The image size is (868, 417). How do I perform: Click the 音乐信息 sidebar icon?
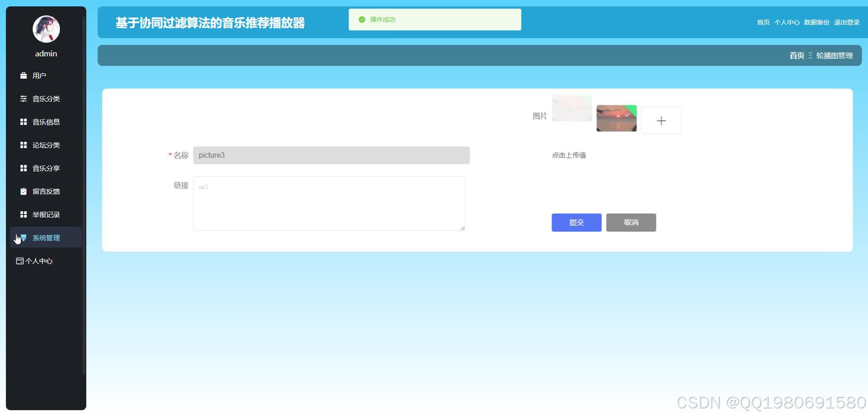pos(23,122)
